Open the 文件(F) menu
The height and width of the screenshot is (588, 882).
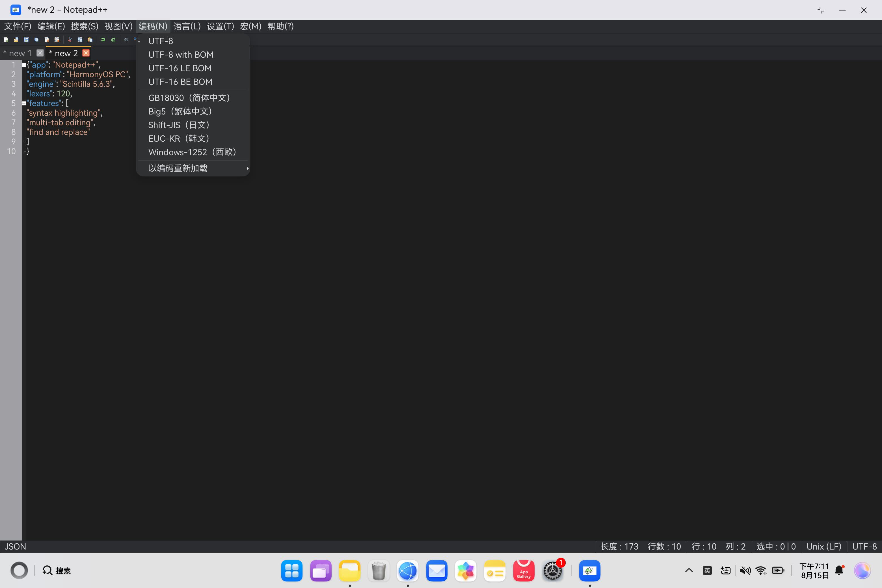click(x=18, y=26)
